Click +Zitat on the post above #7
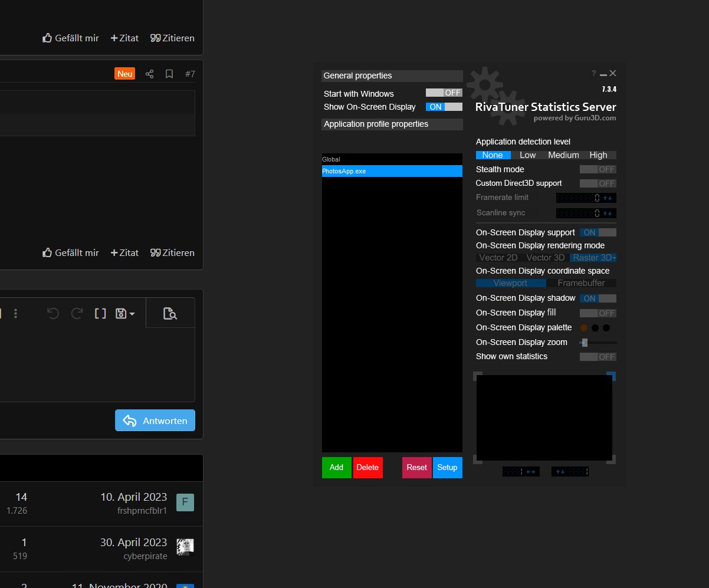The width and height of the screenshot is (709, 588). [124, 38]
